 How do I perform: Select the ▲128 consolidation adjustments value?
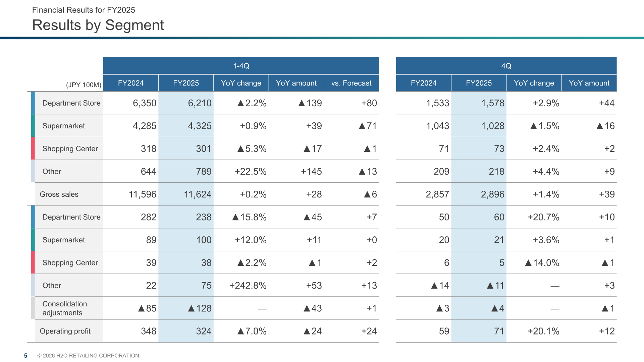(x=200, y=308)
